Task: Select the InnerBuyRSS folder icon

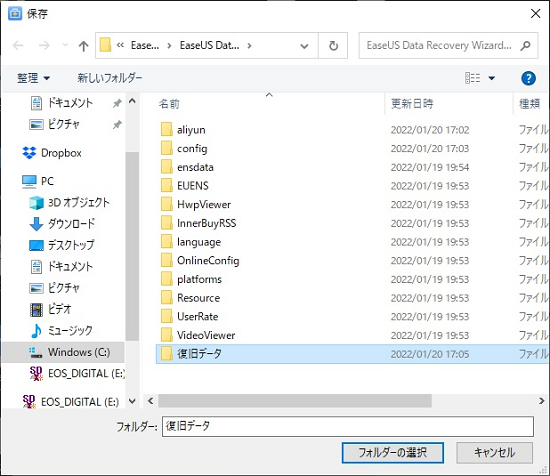Action: point(167,223)
